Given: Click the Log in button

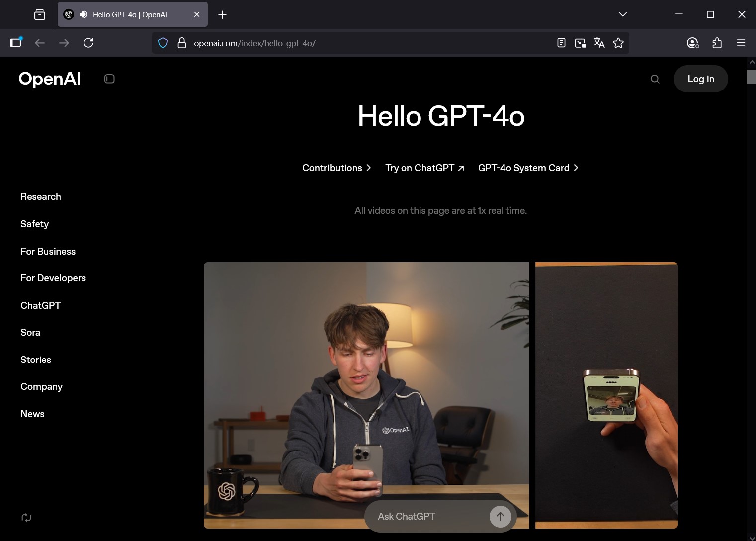Looking at the screenshot, I should [x=701, y=79].
